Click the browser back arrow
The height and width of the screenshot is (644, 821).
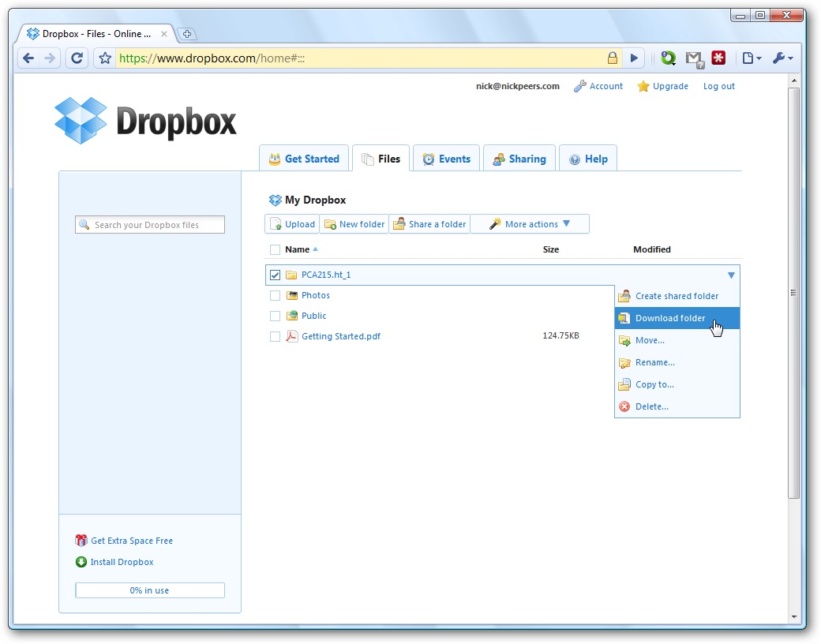pyautogui.click(x=28, y=58)
